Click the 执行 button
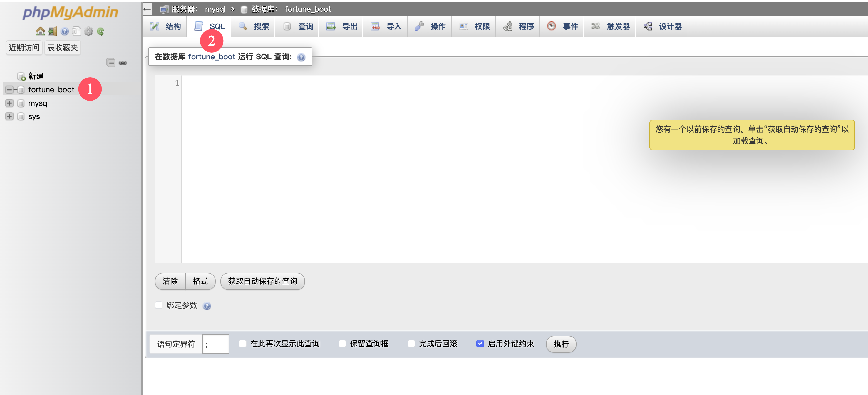Screen dimensions: 868x395 coord(561,344)
